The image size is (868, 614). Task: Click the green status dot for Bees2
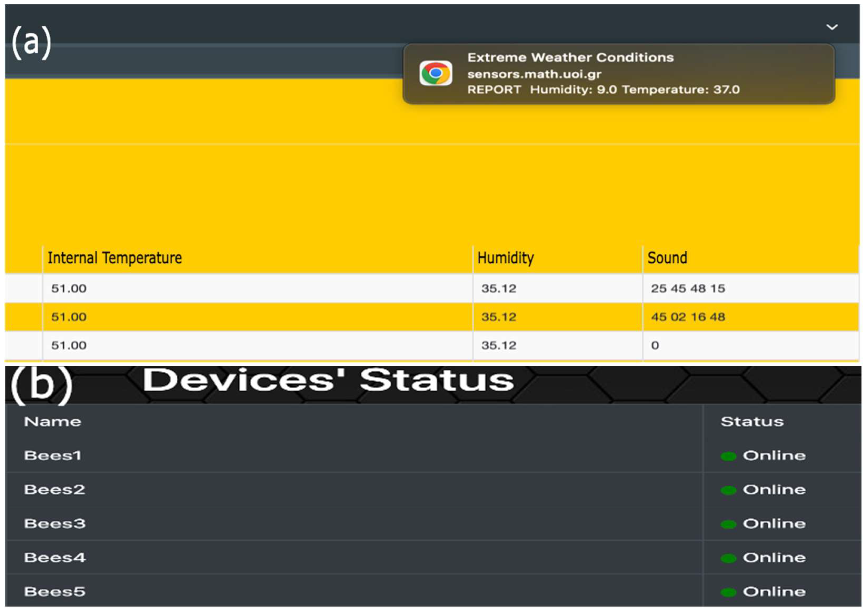click(x=728, y=490)
